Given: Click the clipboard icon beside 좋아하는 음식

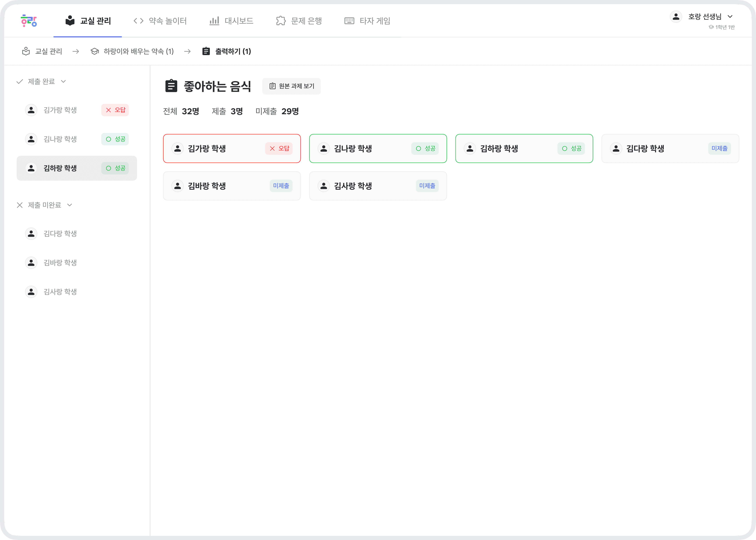Looking at the screenshot, I should [x=171, y=86].
